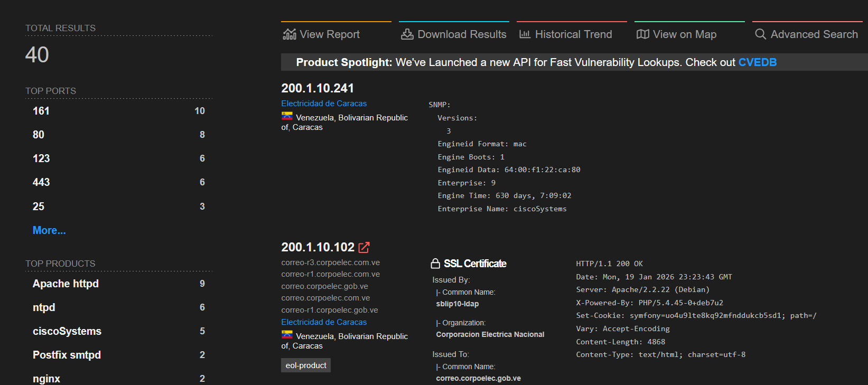Image resolution: width=868 pixels, height=385 pixels.
Task: Click hostname correo-r3.corpoelec.com.ve
Action: coord(331,262)
